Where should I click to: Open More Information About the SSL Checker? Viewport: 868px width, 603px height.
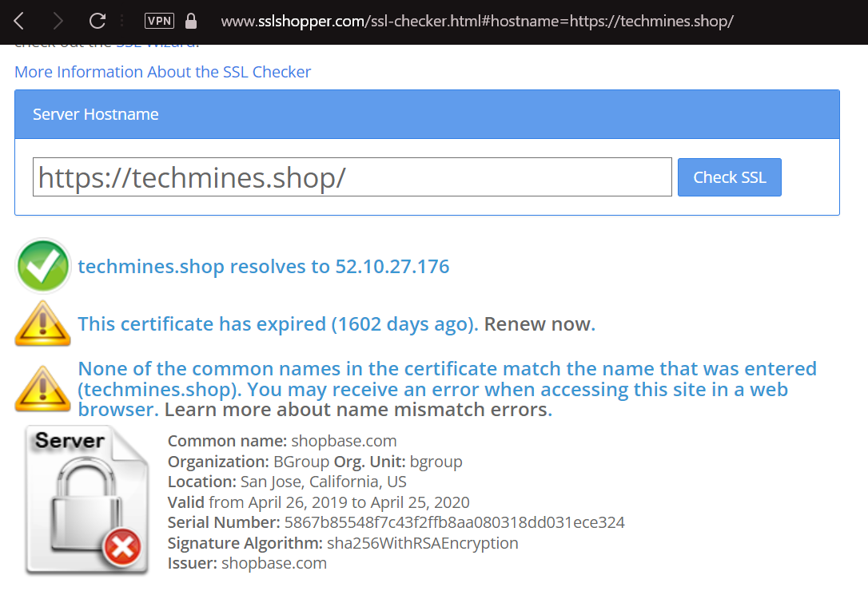click(163, 72)
